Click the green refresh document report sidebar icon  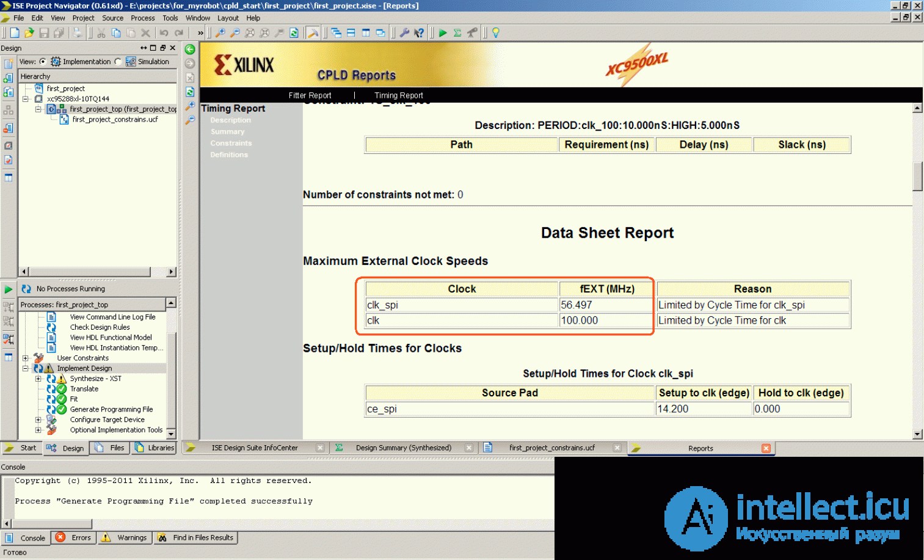coord(190,92)
